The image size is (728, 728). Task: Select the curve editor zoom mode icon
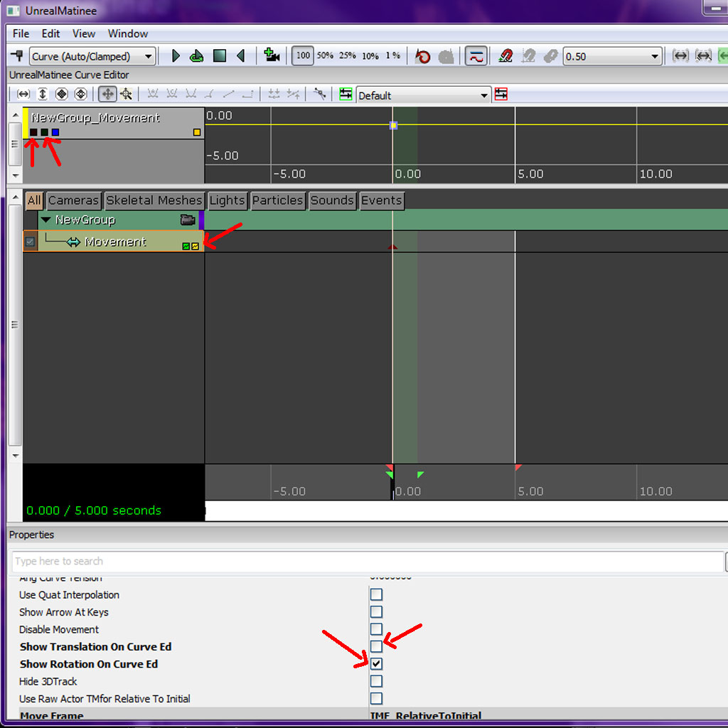[127, 95]
